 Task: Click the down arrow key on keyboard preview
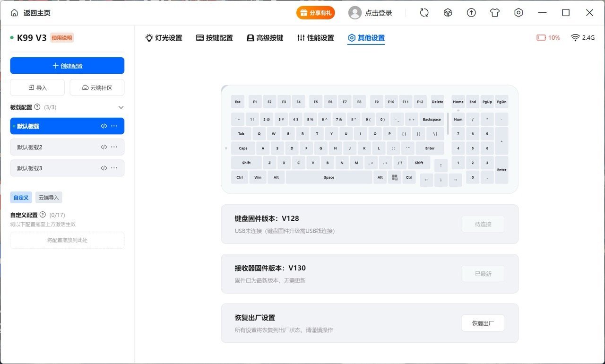coord(441,180)
